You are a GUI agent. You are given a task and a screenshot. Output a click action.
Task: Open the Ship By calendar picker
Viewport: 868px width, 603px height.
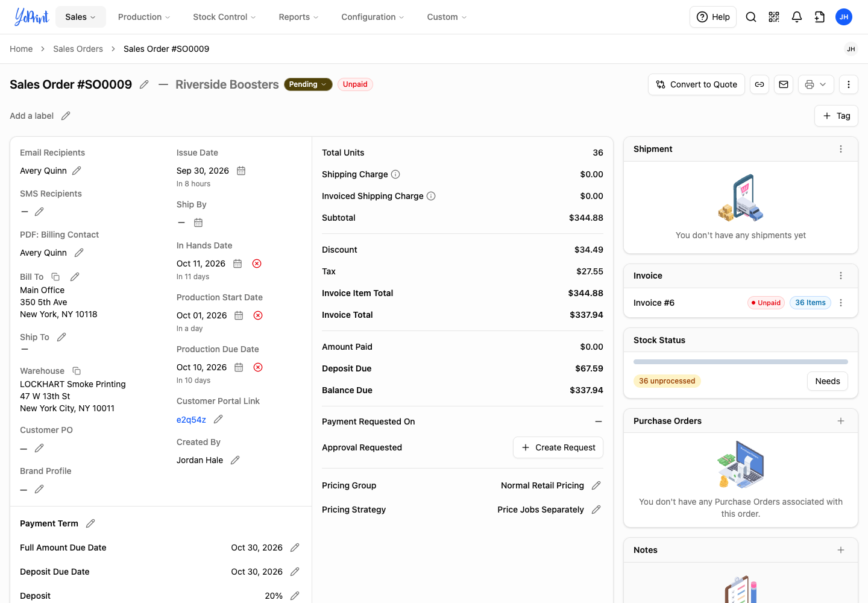click(x=198, y=223)
